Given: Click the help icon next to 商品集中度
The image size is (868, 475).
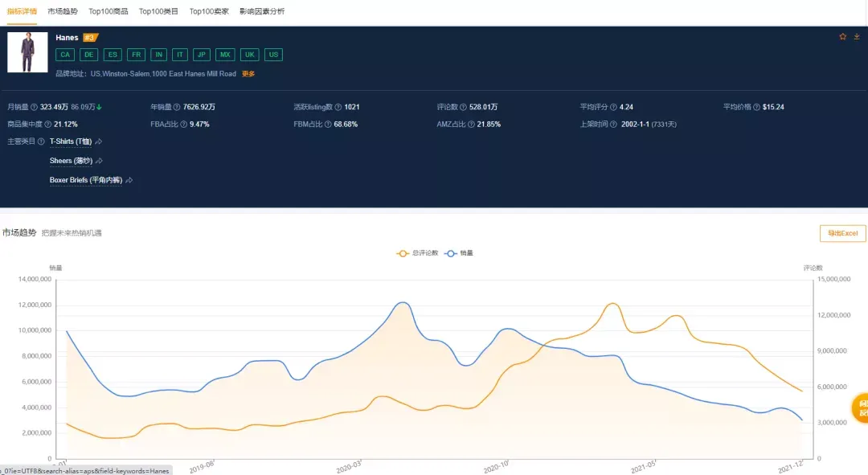Looking at the screenshot, I should (48, 124).
